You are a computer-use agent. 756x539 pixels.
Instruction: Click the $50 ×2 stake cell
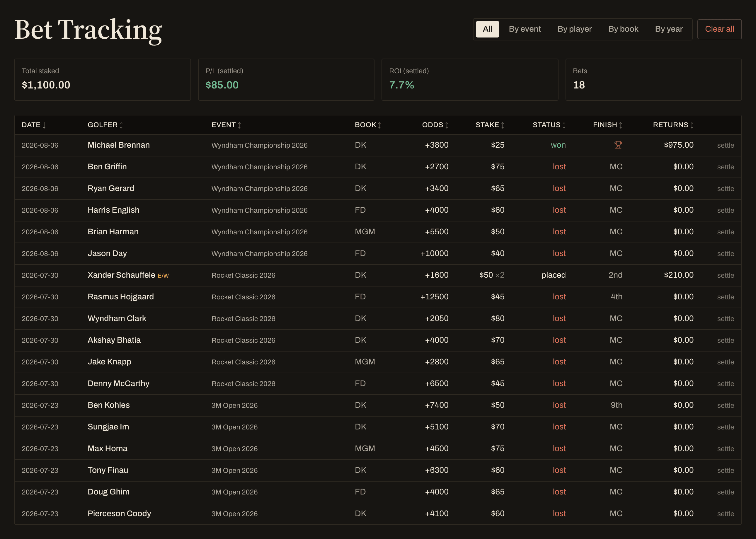492,275
